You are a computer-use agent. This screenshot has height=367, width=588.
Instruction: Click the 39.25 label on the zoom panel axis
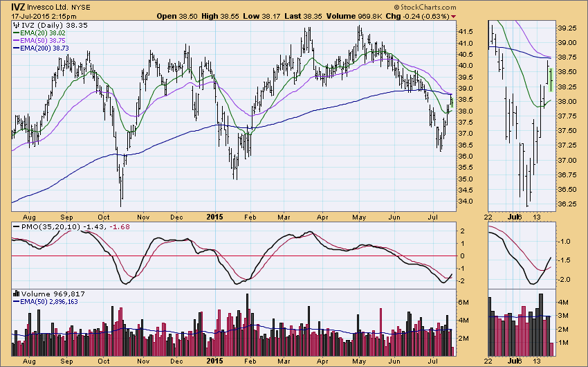click(567, 28)
